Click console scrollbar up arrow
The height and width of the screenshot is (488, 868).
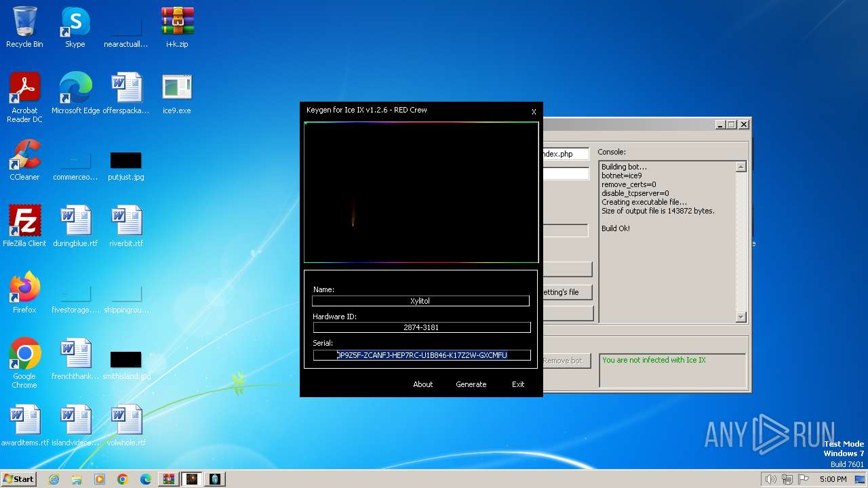click(741, 167)
